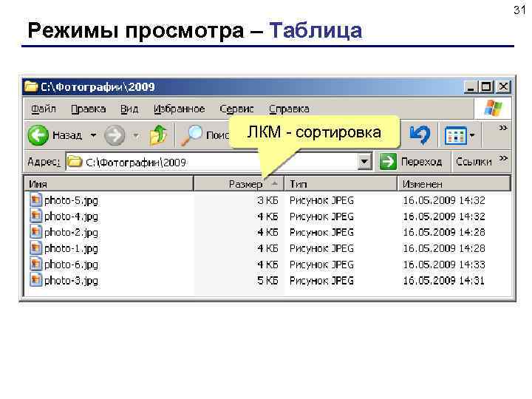Maximize the explorer window

coord(486,87)
